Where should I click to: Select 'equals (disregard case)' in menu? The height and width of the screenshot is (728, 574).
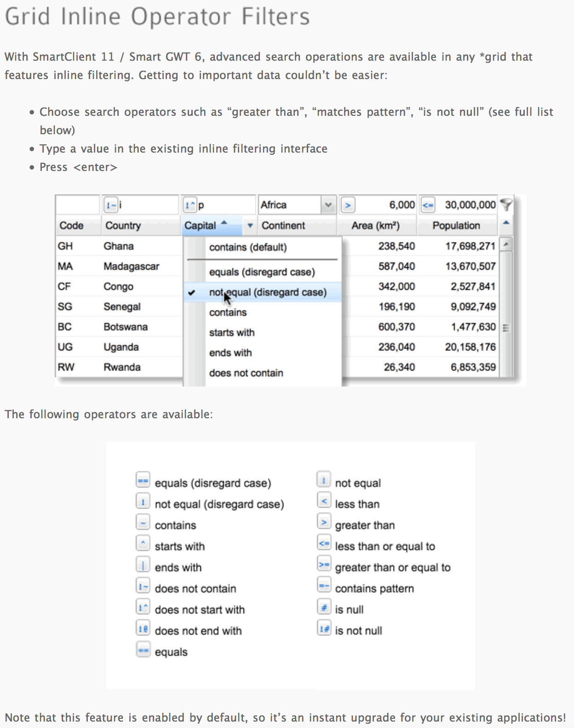pyautogui.click(x=262, y=272)
